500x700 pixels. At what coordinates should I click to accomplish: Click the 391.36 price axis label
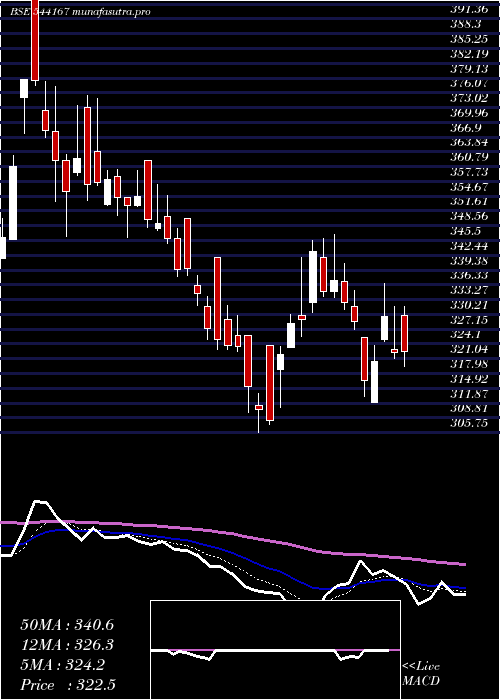pyautogui.click(x=469, y=8)
